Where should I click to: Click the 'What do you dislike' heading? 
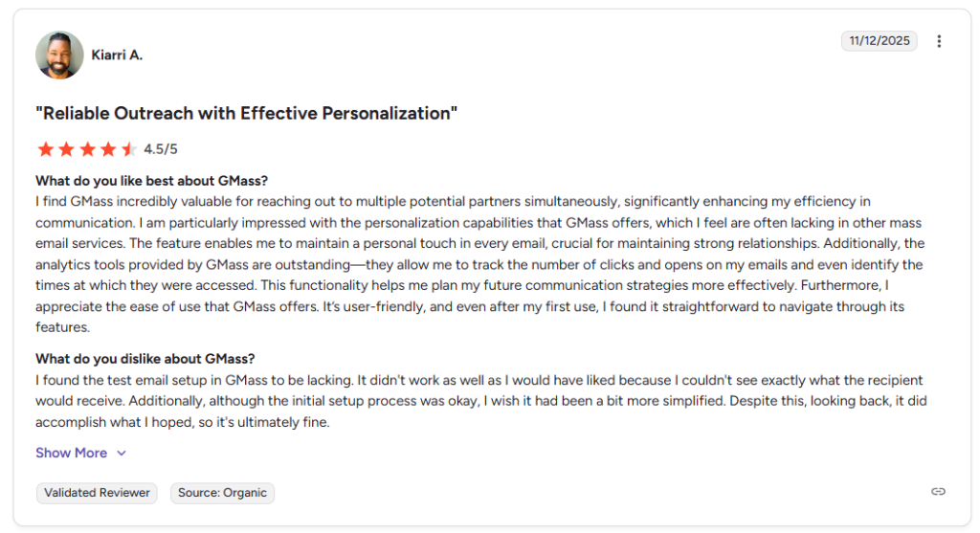(x=145, y=359)
